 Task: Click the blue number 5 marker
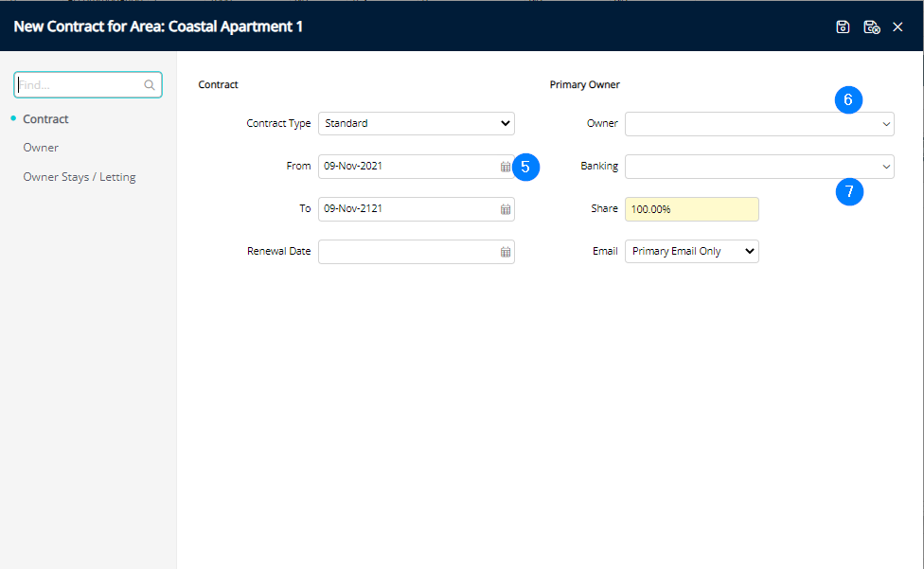[526, 167]
